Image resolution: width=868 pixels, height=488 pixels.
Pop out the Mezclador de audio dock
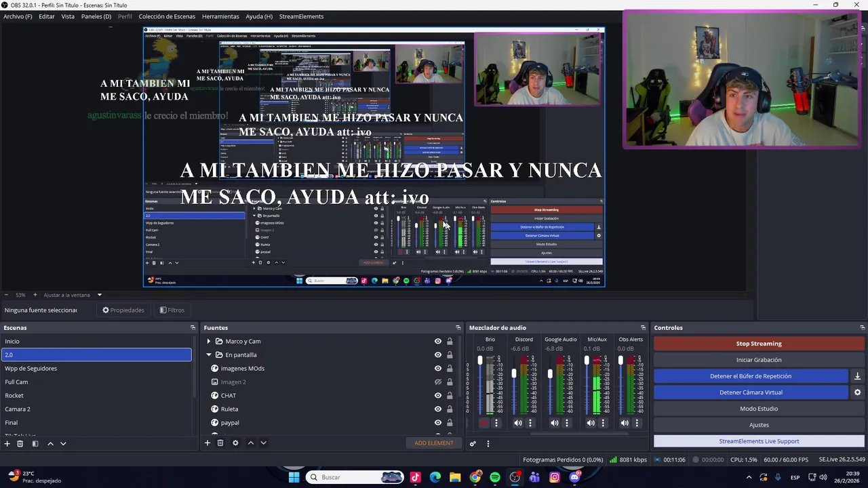pyautogui.click(x=643, y=327)
